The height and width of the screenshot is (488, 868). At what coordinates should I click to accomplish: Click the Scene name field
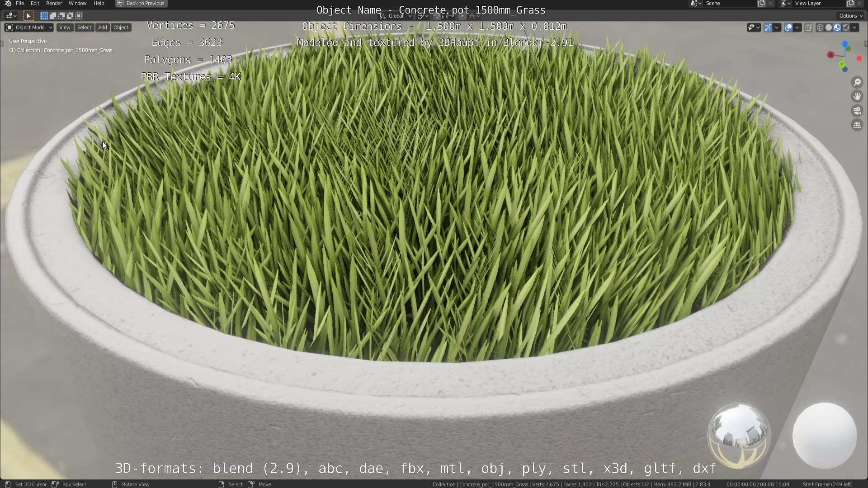[730, 4]
